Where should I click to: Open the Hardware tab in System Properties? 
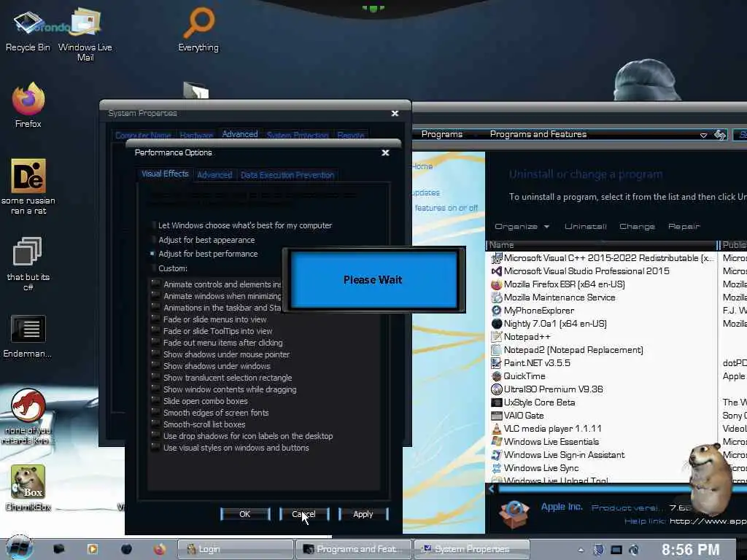coord(196,135)
